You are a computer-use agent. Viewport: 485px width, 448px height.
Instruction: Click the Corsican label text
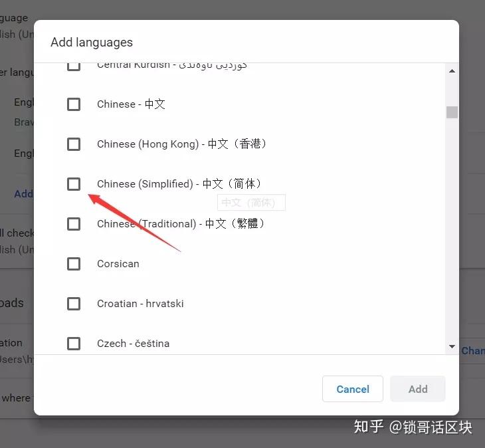[118, 264]
